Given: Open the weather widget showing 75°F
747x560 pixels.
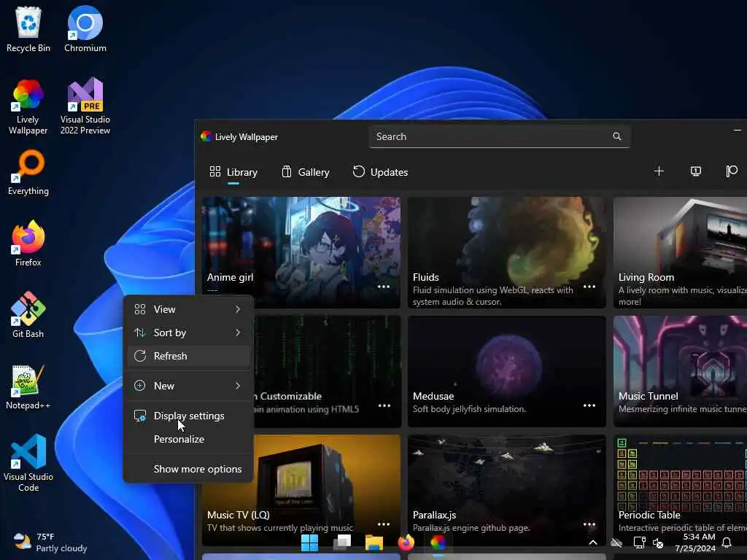Looking at the screenshot, I should pyautogui.click(x=50, y=542).
